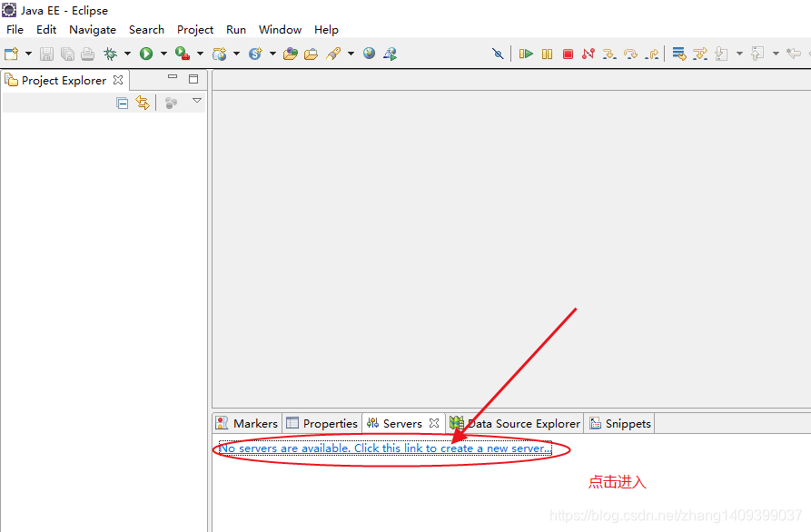
Task: Click the Open Type folder icon
Action: pos(291,54)
